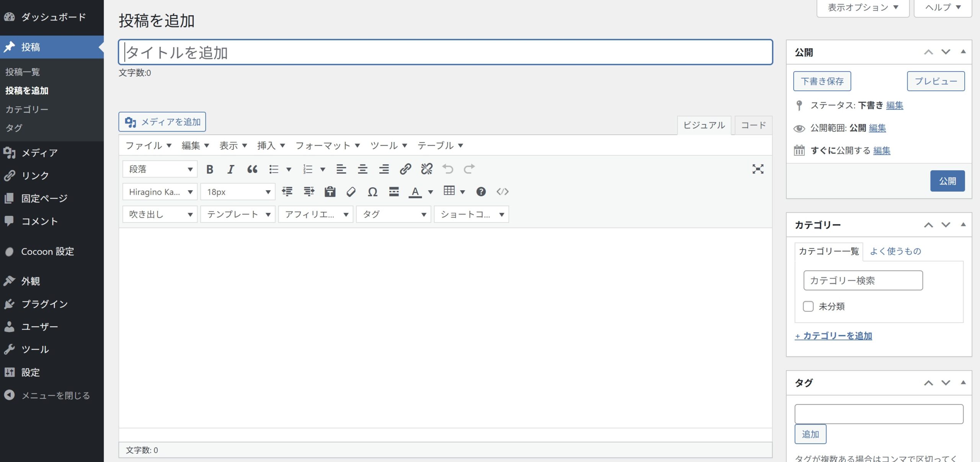The width and height of the screenshot is (980, 462).
Task: Toggle bold formatting in editor toolbar
Action: point(209,169)
